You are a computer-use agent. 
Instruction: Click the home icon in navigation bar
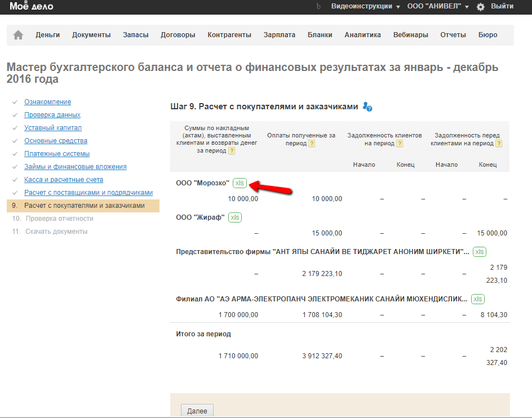pos(18,35)
